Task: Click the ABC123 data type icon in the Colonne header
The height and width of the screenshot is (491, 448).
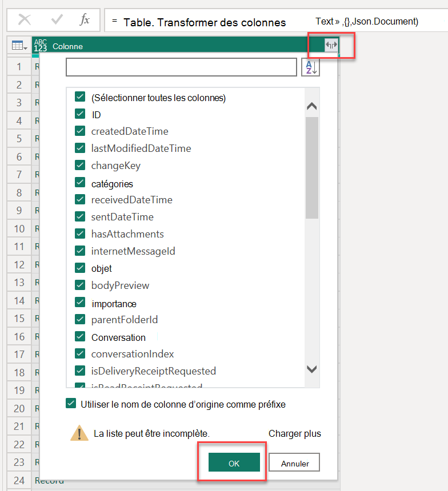Action: click(41, 46)
